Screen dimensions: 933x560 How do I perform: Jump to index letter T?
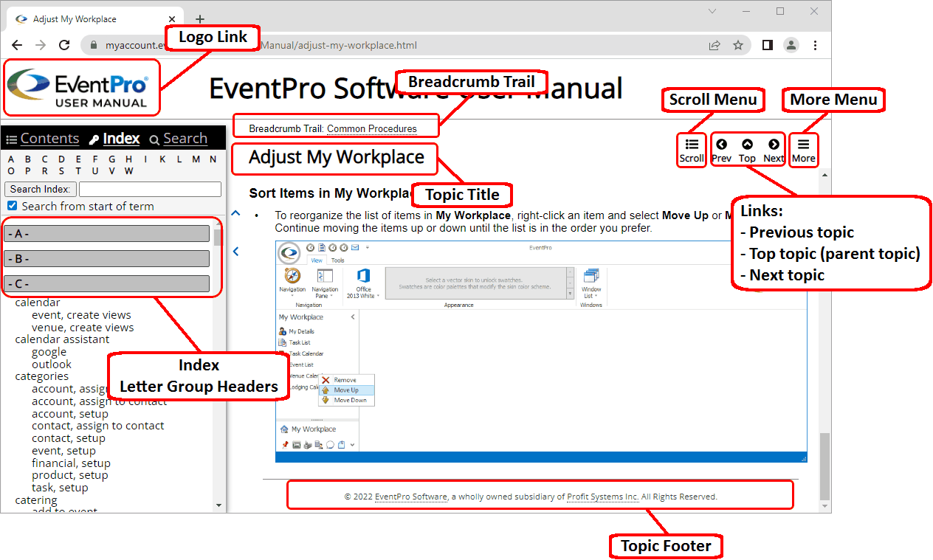pos(78,171)
